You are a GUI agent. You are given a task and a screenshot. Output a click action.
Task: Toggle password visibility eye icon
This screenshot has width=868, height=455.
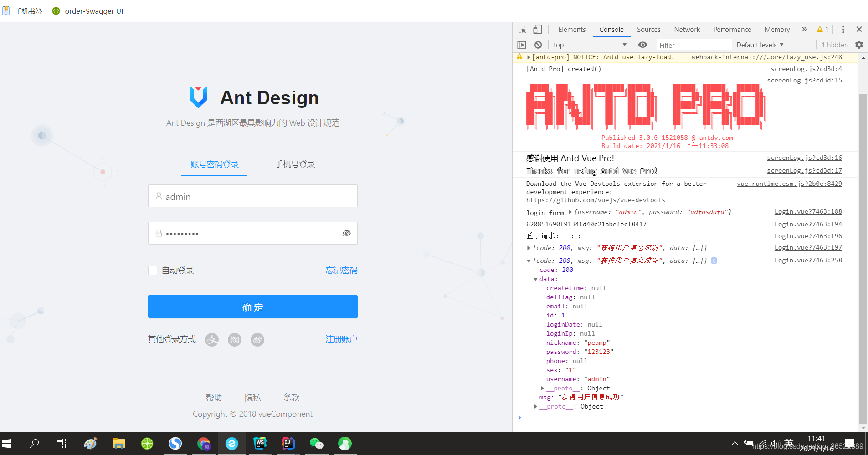click(347, 233)
